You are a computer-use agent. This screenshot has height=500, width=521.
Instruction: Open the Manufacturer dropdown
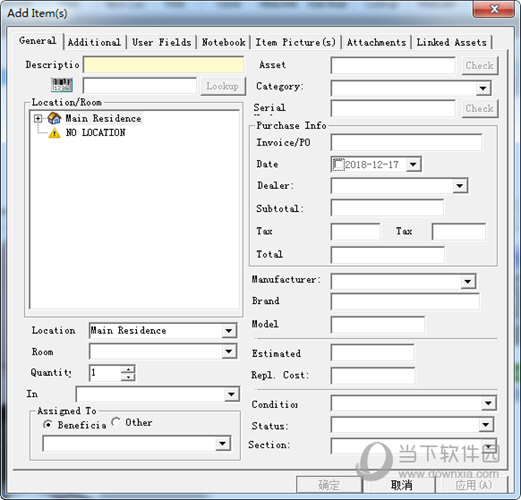click(468, 281)
